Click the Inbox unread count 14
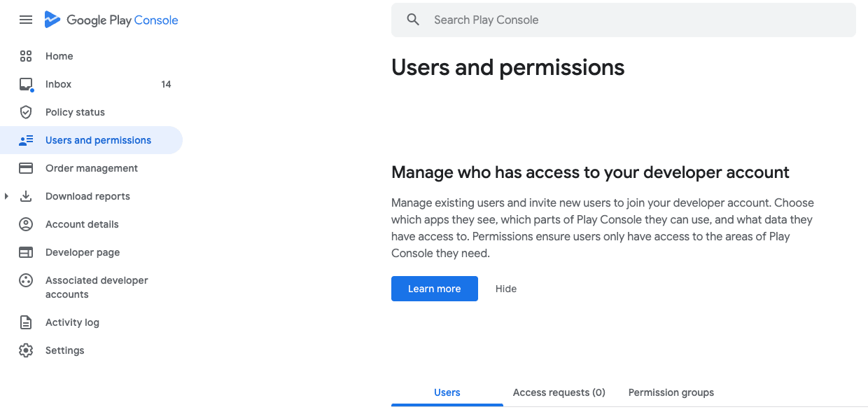This screenshot has height=419, width=868. point(166,84)
